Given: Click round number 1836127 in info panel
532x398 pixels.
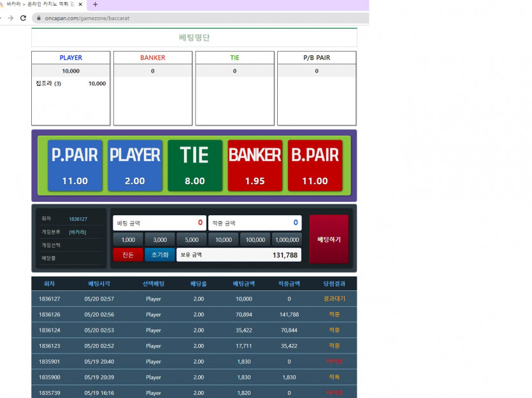Looking at the screenshot, I should pos(78,219).
